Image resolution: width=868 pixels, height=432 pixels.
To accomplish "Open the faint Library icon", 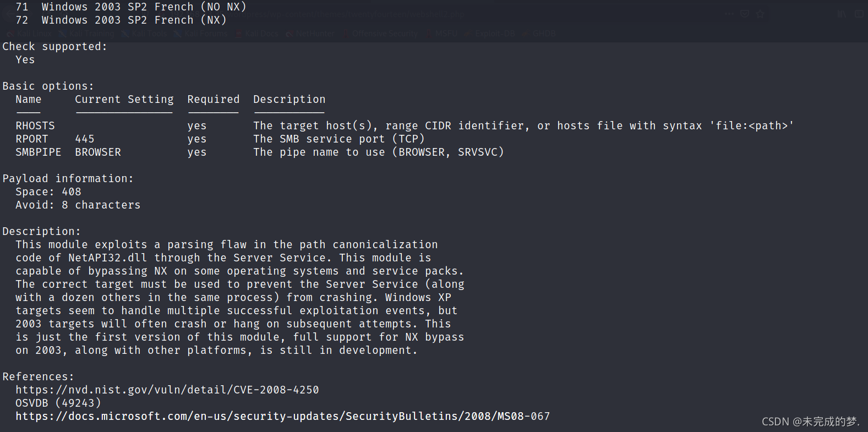I will [842, 14].
